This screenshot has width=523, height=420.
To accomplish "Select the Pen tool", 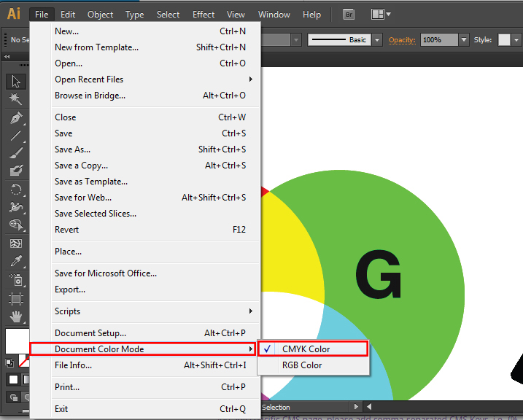I will point(16,117).
